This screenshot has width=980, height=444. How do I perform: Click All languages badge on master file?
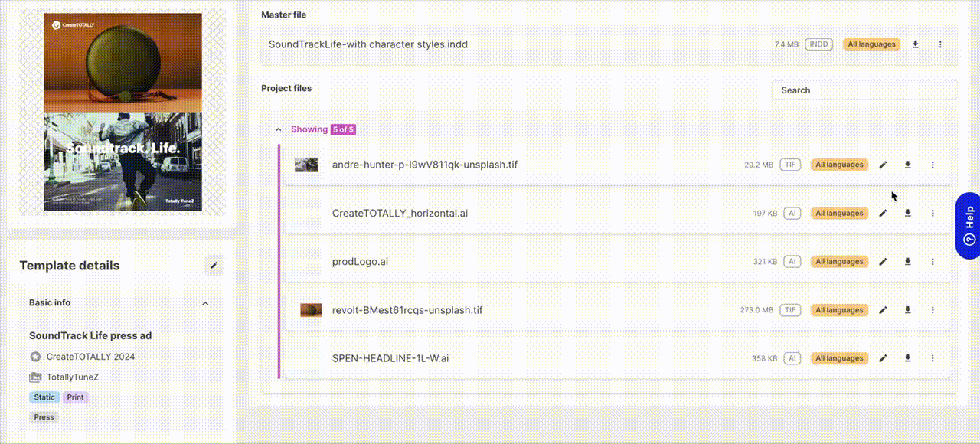click(872, 44)
